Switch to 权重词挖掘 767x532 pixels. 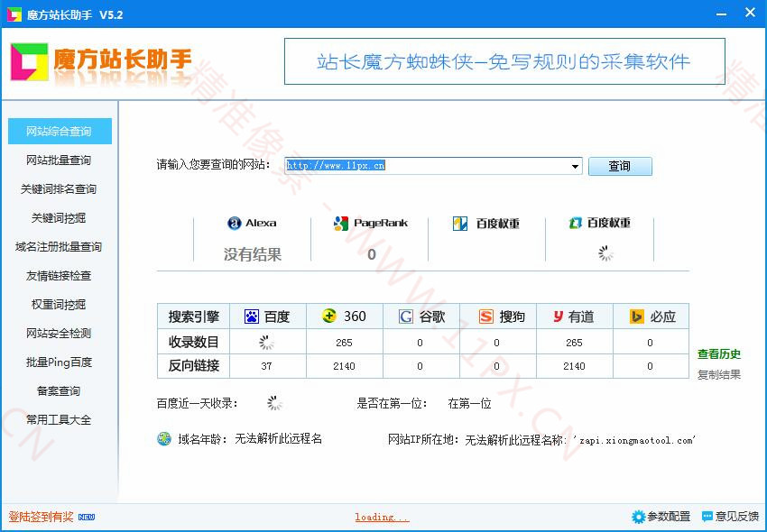(59, 304)
